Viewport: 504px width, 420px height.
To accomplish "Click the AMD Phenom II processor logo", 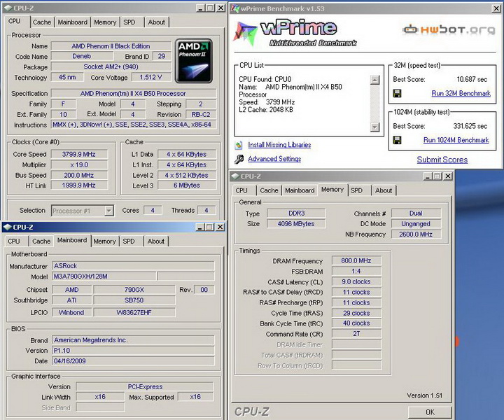I will pos(193,61).
